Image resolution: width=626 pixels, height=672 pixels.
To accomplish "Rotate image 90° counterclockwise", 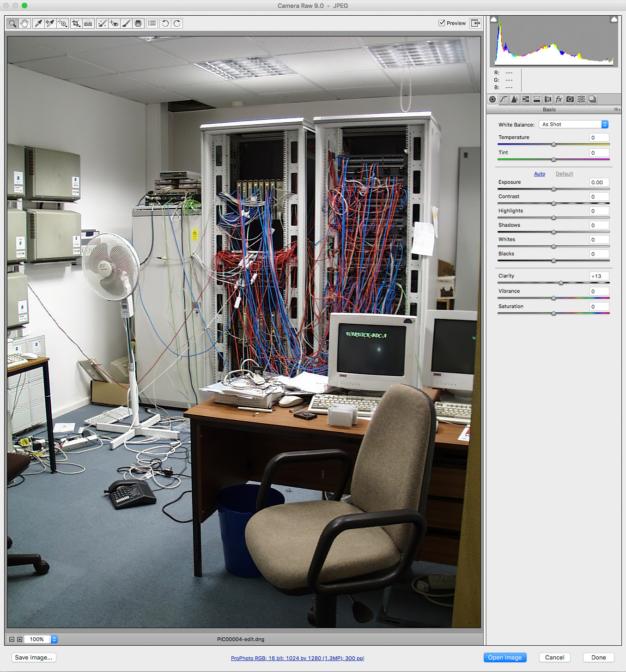I will point(165,23).
